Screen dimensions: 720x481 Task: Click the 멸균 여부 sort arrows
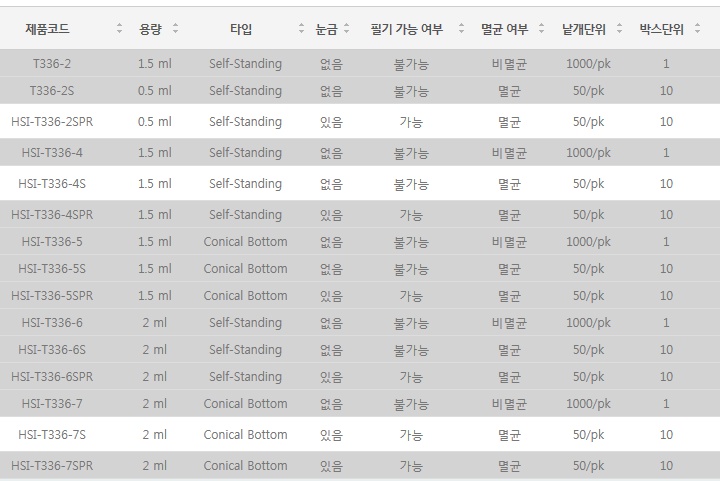point(541,28)
